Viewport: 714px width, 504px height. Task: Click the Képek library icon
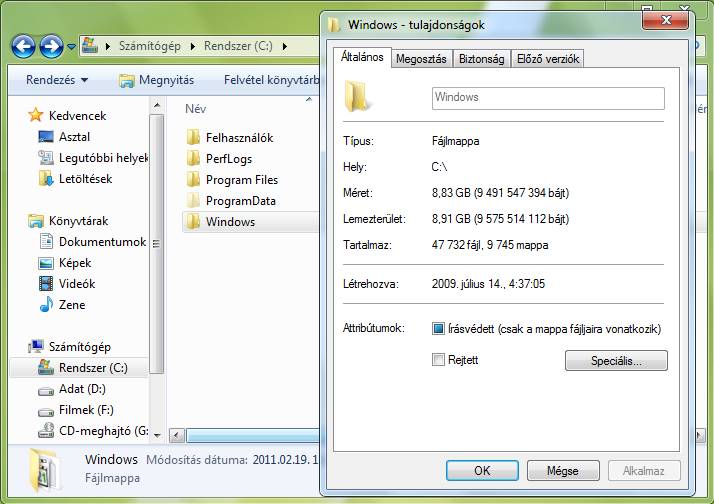(x=46, y=263)
